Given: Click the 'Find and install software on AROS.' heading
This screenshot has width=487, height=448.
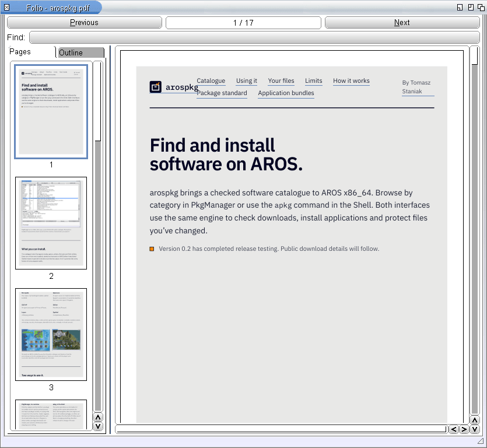Looking at the screenshot, I should (x=226, y=155).
